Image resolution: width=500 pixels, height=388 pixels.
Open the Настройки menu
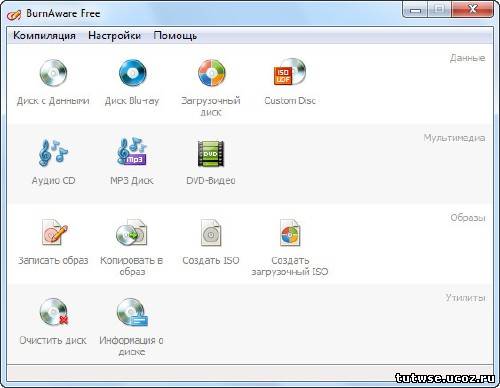[114, 35]
